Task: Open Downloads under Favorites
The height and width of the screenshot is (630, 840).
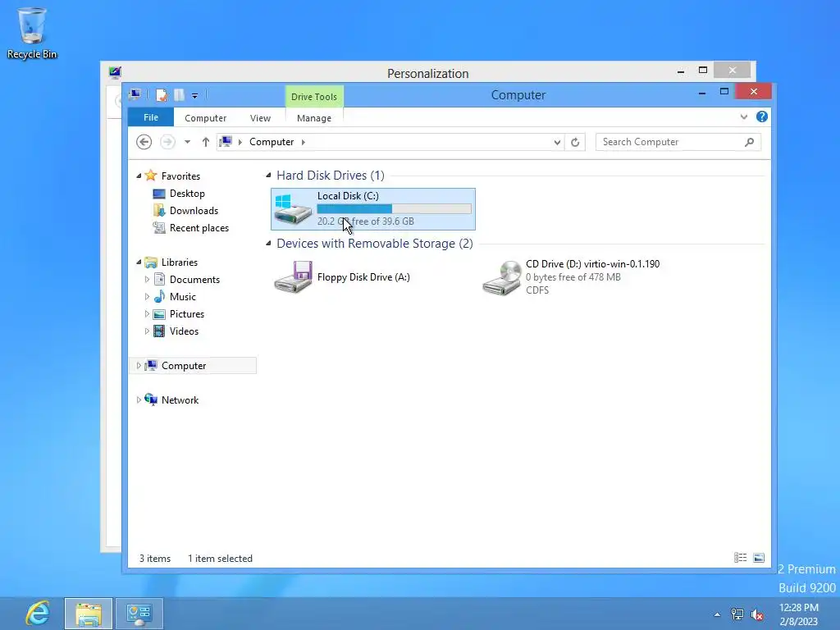Action: click(194, 211)
